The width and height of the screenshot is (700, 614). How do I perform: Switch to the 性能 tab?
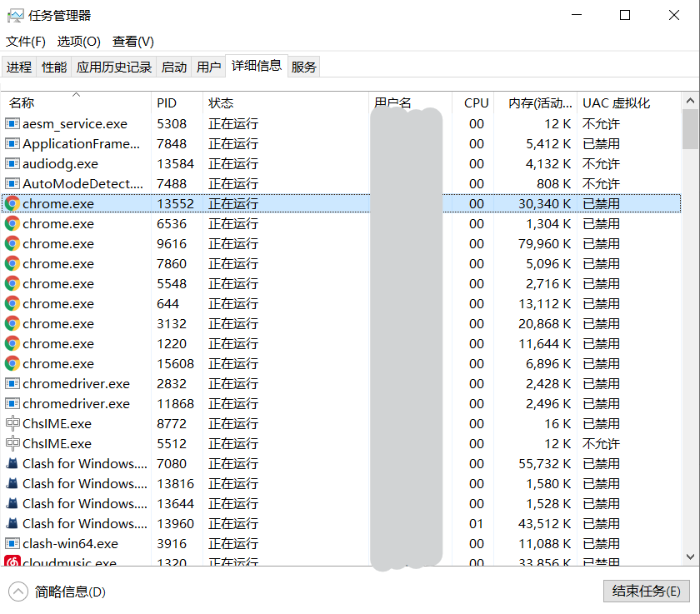54,67
